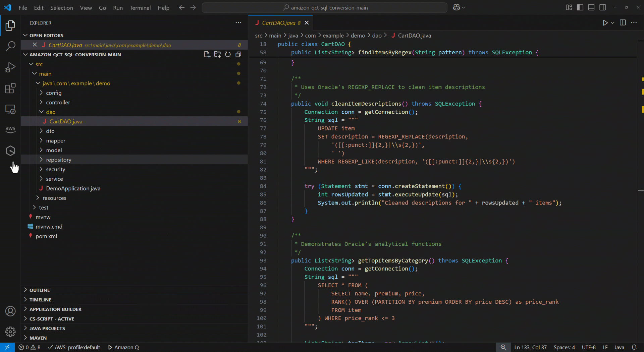Expand the OUTLINE section
This screenshot has height=352, width=644.
(x=40, y=290)
